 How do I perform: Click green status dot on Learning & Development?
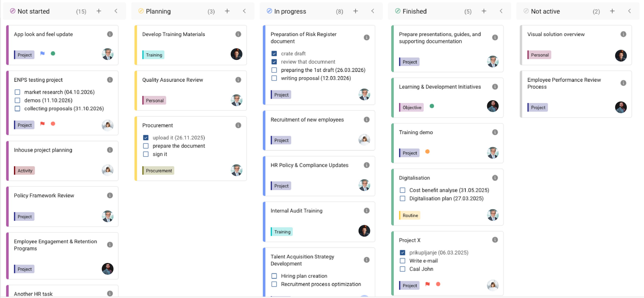[x=432, y=106]
